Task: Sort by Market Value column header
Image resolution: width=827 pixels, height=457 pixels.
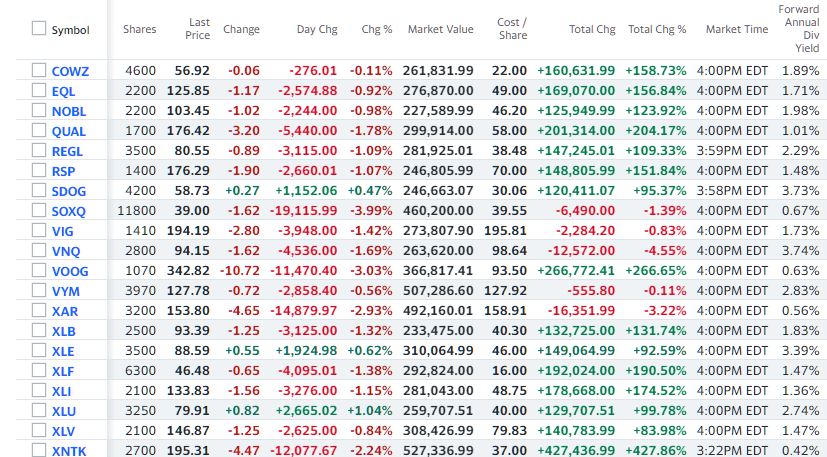Action: click(440, 30)
